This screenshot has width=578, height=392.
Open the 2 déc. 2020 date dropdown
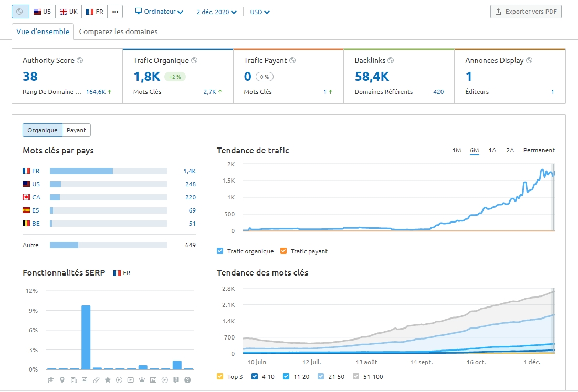pos(216,12)
